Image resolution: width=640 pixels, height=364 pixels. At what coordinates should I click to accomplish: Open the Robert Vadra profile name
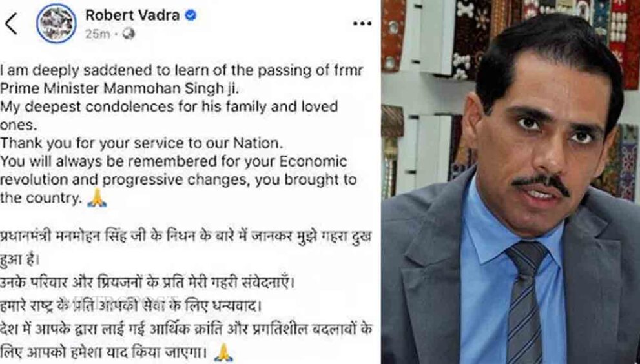(132, 15)
